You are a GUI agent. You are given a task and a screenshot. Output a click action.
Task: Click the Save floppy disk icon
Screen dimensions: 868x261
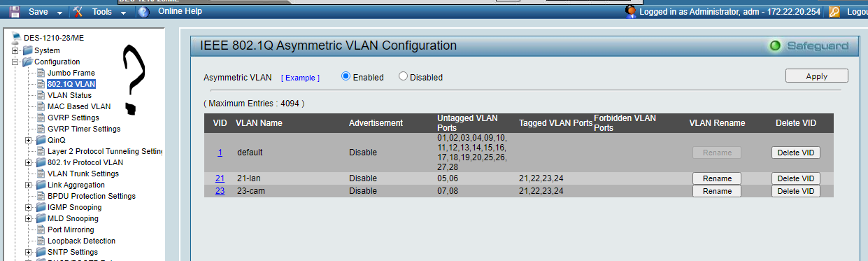pos(15,11)
